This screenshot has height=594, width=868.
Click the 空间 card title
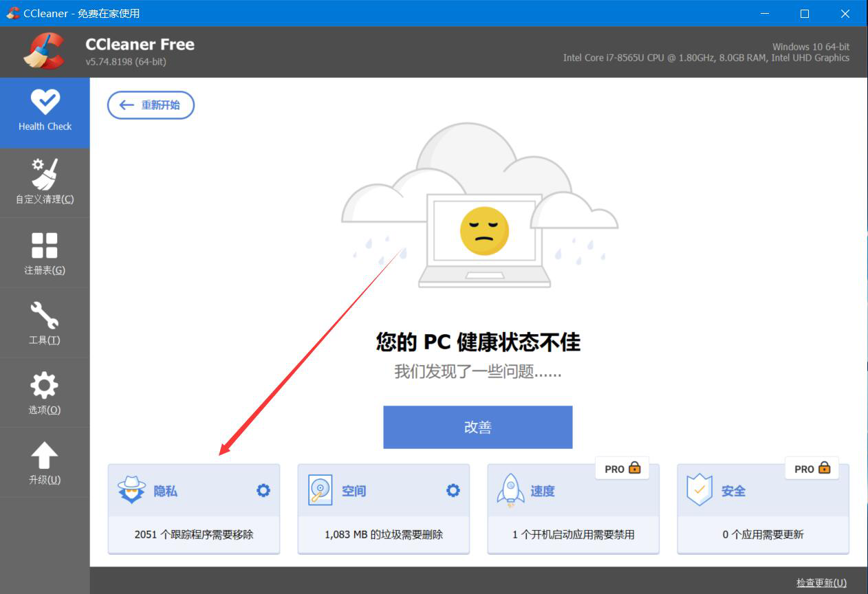[x=354, y=491]
